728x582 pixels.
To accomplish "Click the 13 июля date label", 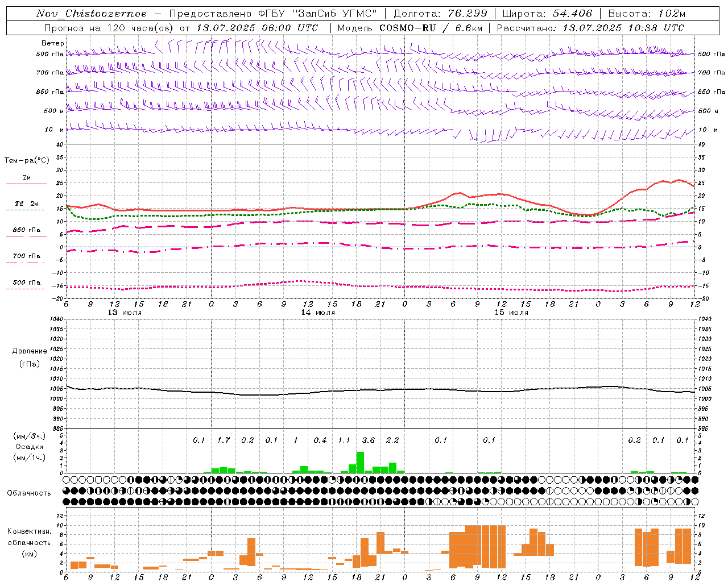I will 125,313.
